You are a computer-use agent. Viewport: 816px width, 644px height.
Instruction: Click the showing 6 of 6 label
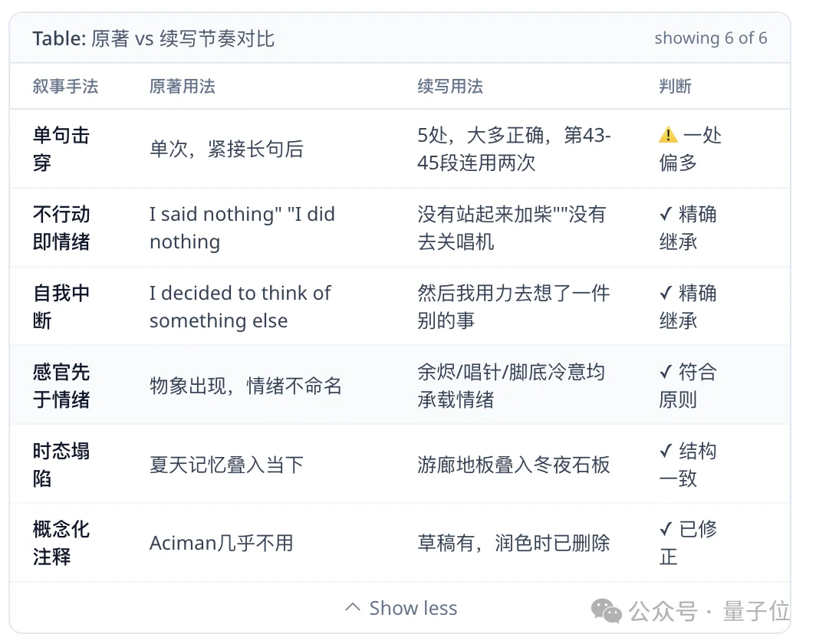coord(711,38)
